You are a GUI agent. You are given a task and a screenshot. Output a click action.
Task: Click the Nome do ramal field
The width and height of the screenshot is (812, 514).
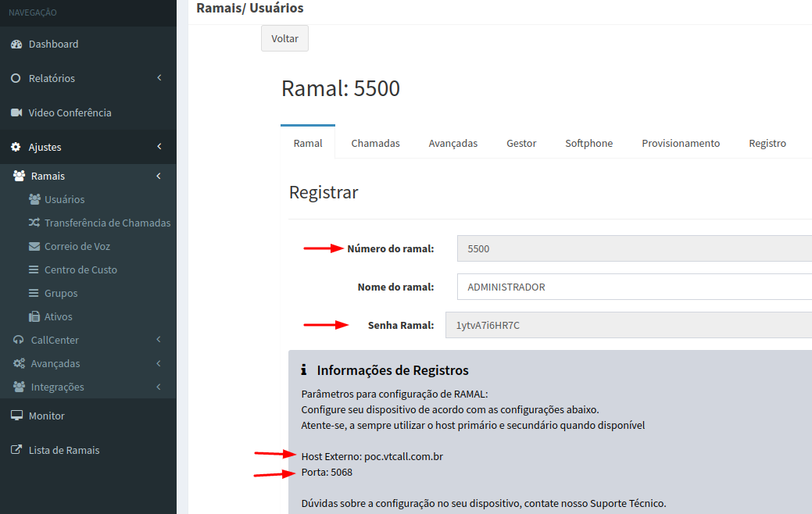(633, 287)
